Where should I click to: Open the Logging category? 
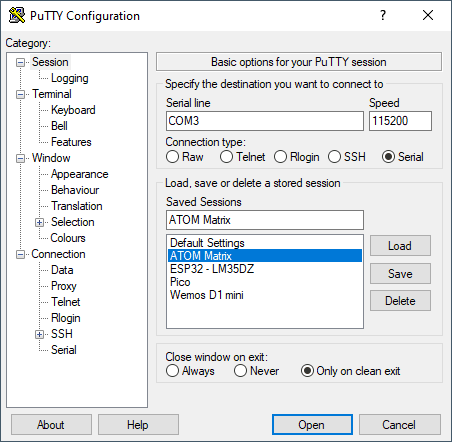tap(70, 78)
